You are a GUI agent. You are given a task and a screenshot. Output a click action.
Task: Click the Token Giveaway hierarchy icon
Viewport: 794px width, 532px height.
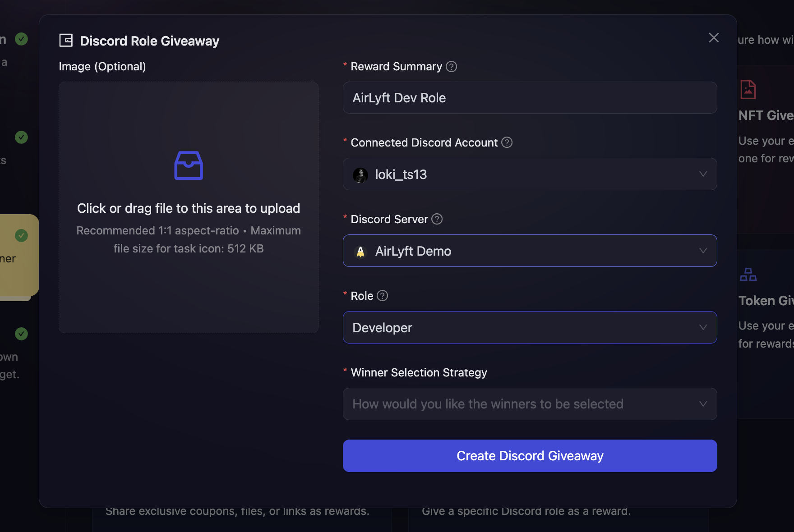tap(748, 274)
